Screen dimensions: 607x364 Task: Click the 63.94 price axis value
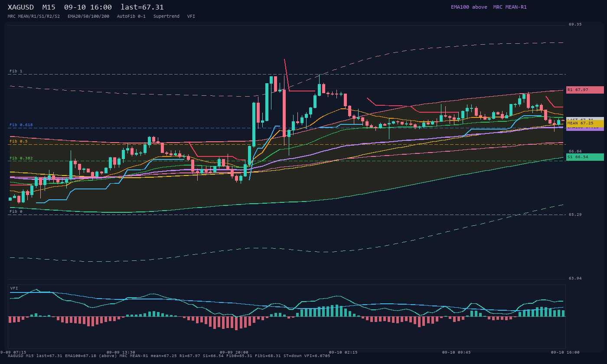point(575,278)
